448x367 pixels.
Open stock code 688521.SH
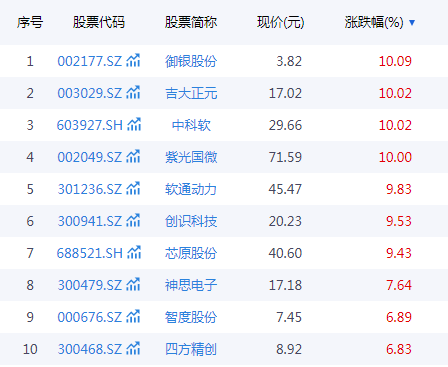[90, 253]
